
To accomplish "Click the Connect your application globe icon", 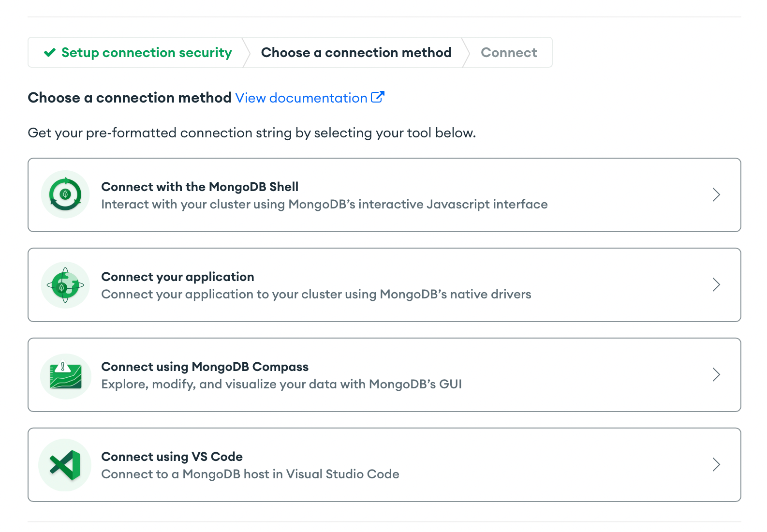I will coord(65,285).
